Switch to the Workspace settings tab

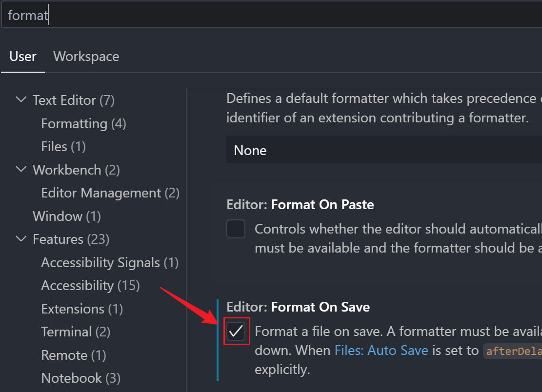(x=86, y=57)
